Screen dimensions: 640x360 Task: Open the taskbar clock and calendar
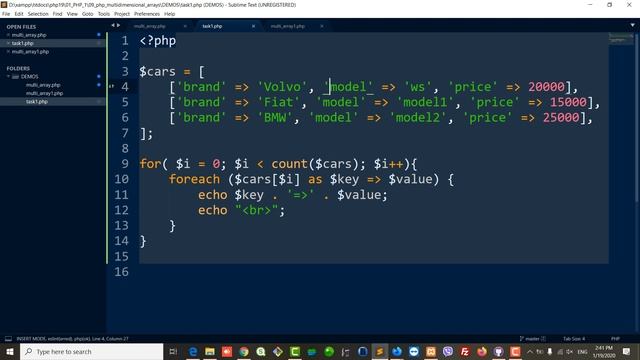tap(604, 351)
